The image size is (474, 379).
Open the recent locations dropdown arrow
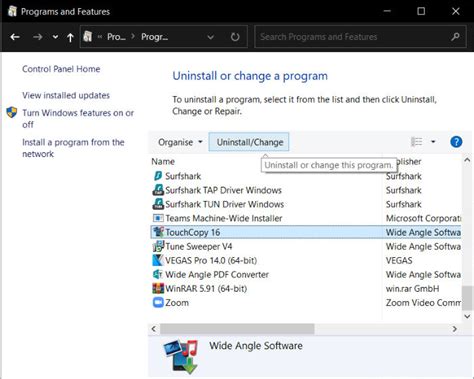click(x=55, y=37)
